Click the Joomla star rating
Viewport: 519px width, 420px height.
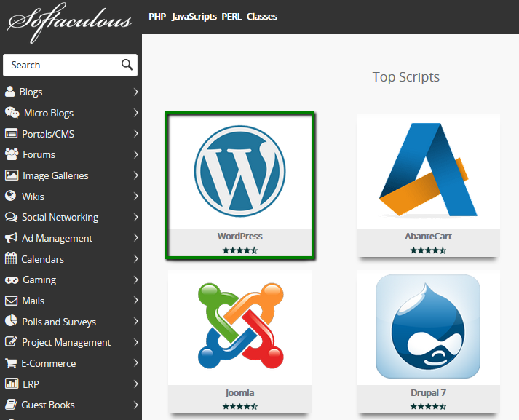coord(239,406)
